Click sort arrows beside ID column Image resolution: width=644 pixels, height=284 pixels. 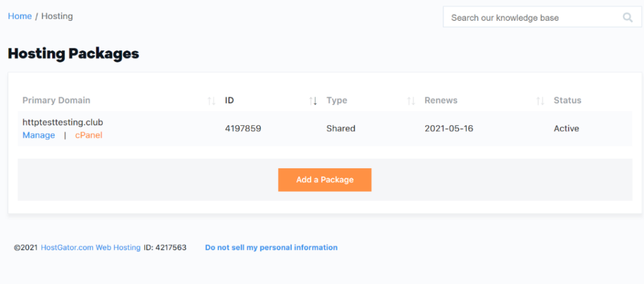click(313, 101)
